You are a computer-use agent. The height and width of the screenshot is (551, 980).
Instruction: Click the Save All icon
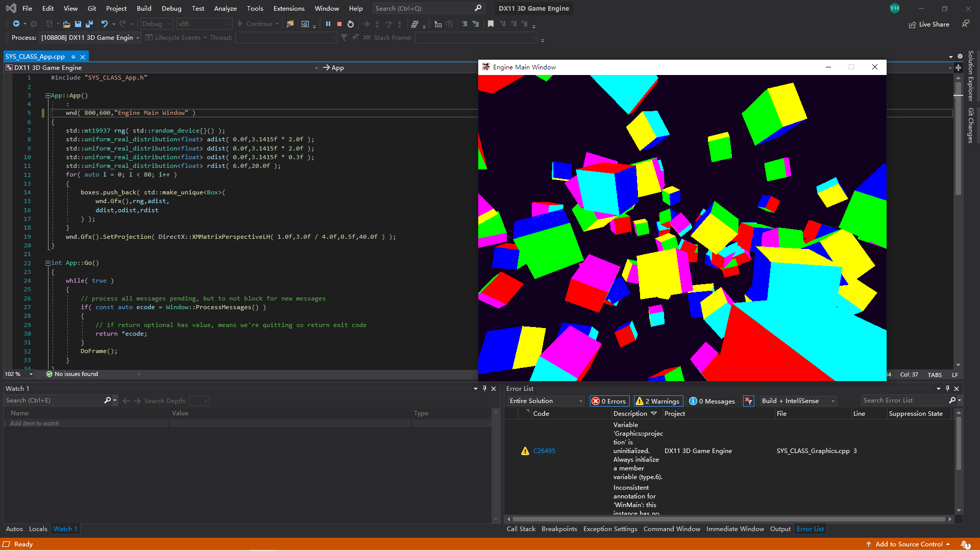tap(89, 24)
